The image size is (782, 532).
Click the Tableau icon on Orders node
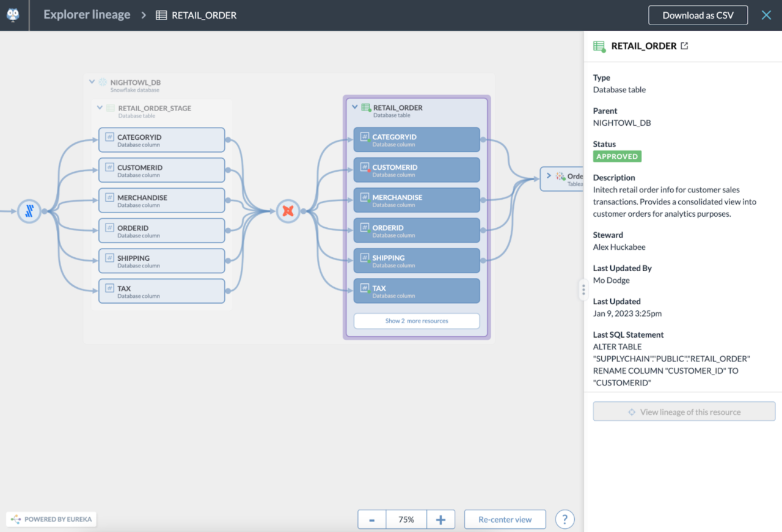[560, 176]
